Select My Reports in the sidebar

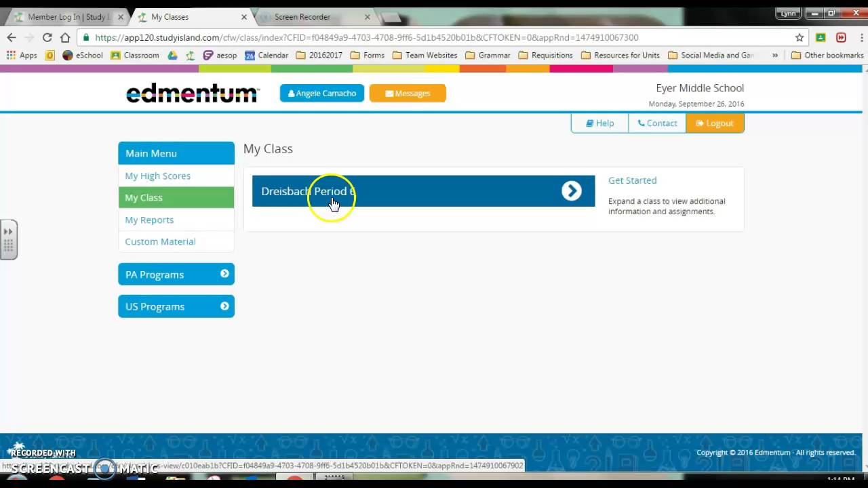coord(149,220)
